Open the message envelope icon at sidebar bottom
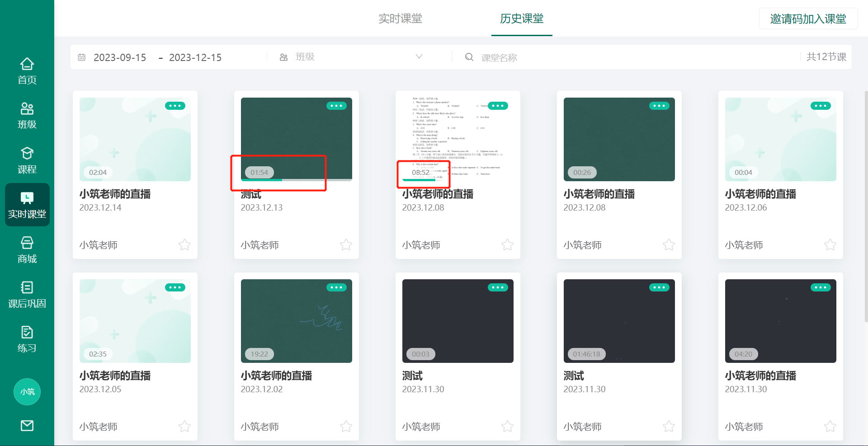The width and height of the screenshot is (868, 446). pyautogui.click(x=27, y=426)
